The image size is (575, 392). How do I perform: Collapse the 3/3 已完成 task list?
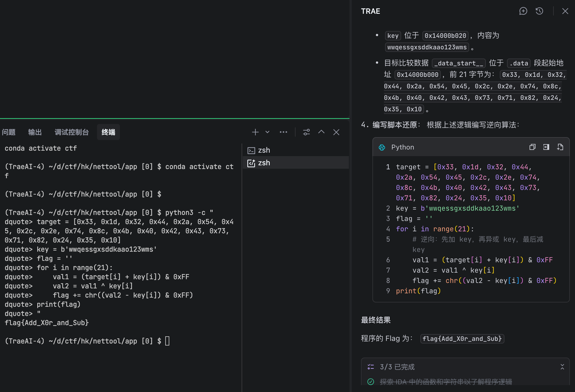[562, 367]
